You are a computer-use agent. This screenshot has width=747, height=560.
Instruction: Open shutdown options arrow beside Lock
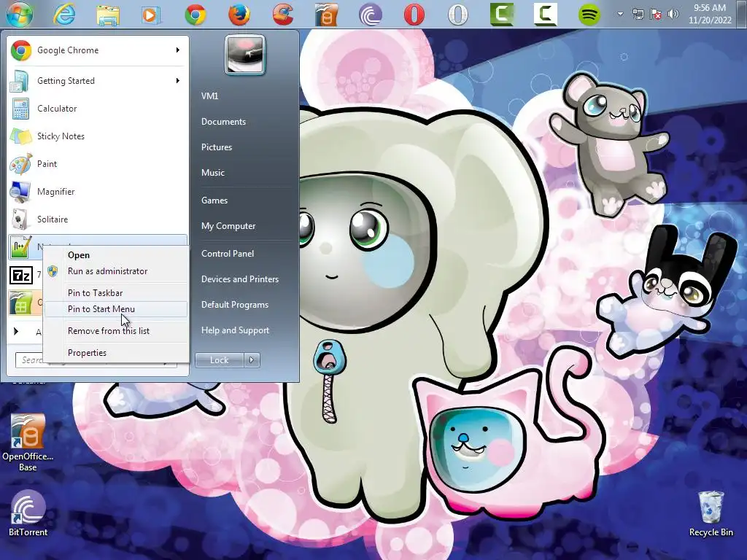point(252,360)
